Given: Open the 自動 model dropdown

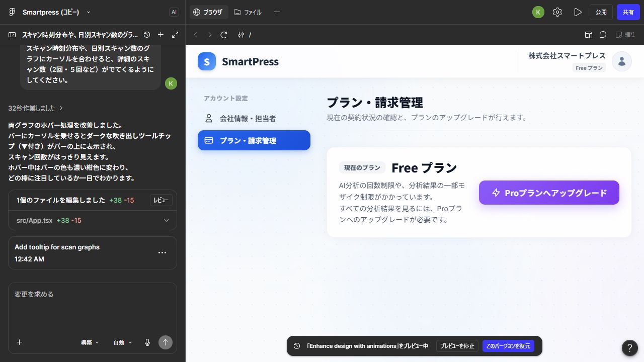Looking at the screenshot, I should pyautogui.click(x=123, y=342).
